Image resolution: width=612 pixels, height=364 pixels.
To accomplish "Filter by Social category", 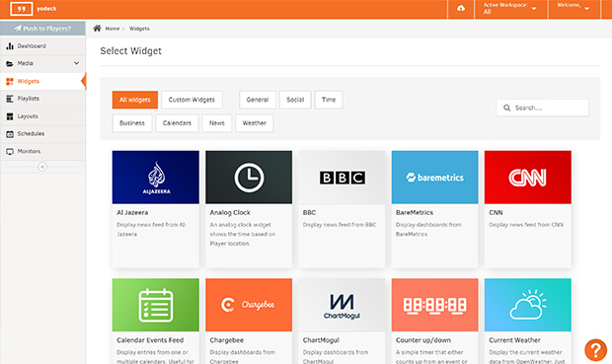I will pos(295,100).
